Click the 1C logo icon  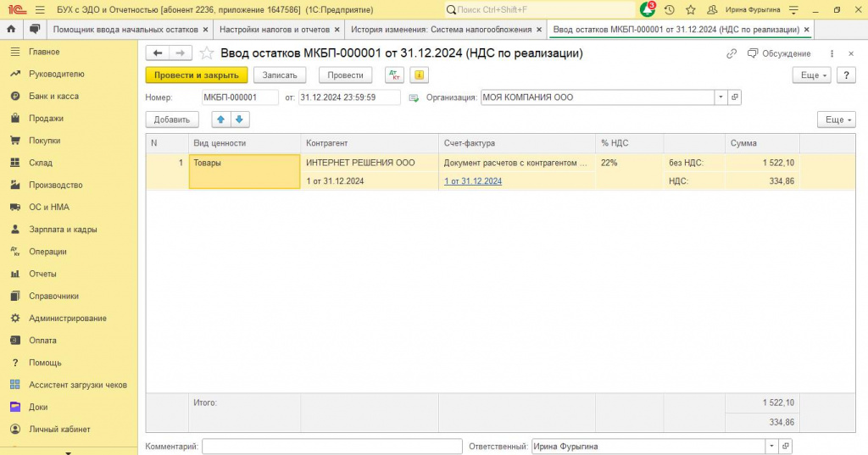17,10
